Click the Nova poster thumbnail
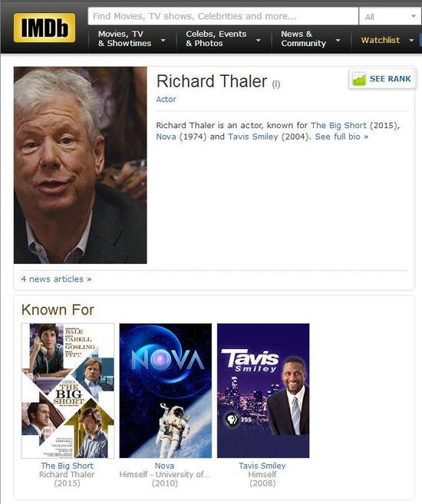This screenshot has width=422, height=504. coord(166,390)
